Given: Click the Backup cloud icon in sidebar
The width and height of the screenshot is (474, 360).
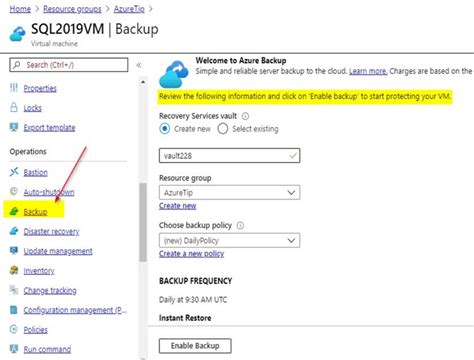Looking at the screenshot, I should click(14, 211).
